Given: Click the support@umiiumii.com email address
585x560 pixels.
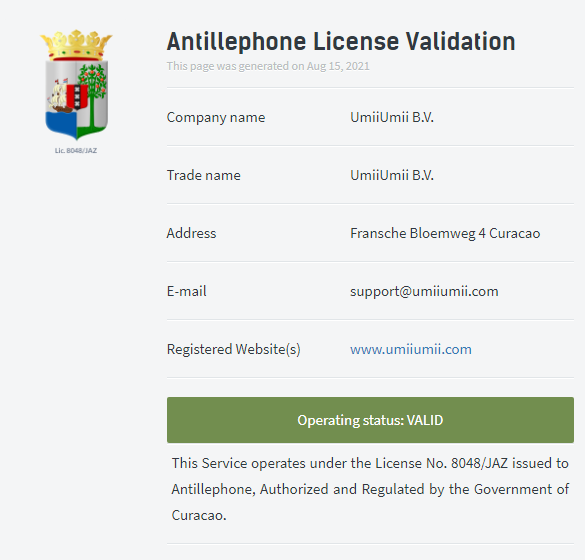Looking at the screenshot, I should [424, 291].
